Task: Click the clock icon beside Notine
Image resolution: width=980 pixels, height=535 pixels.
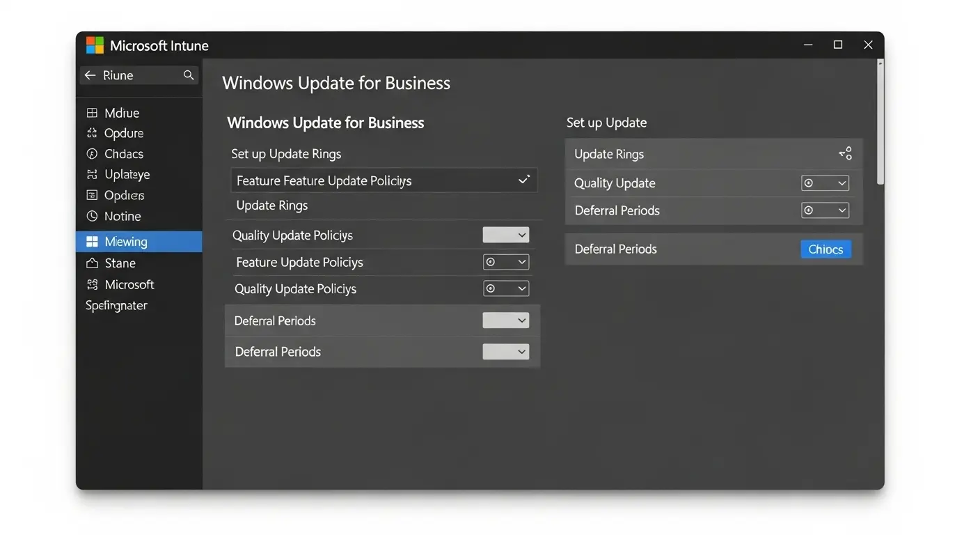Action: [x=92, y=216]
